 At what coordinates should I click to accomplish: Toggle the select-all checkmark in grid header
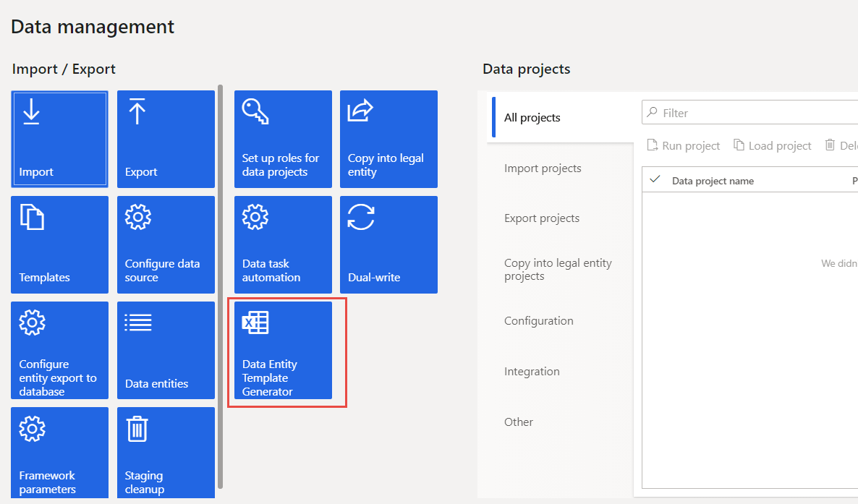click(655, 180)
